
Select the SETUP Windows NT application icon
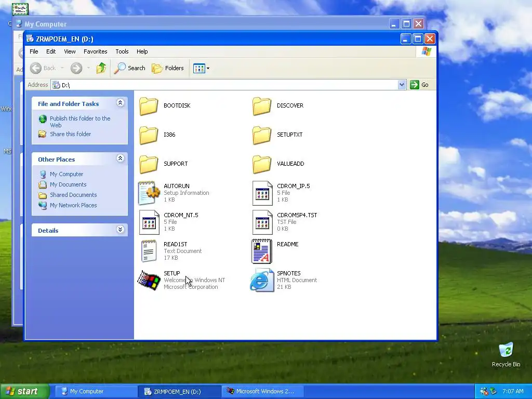[149, 280]
